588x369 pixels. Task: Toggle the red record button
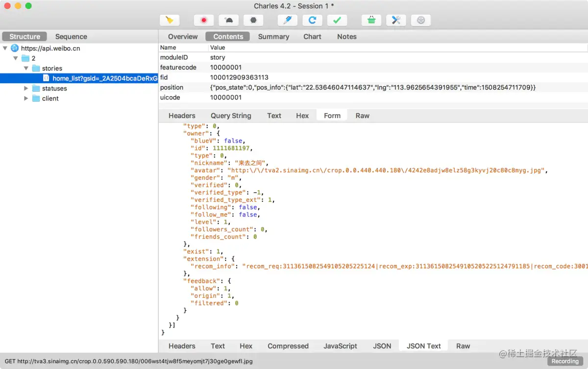coord(204,20)
